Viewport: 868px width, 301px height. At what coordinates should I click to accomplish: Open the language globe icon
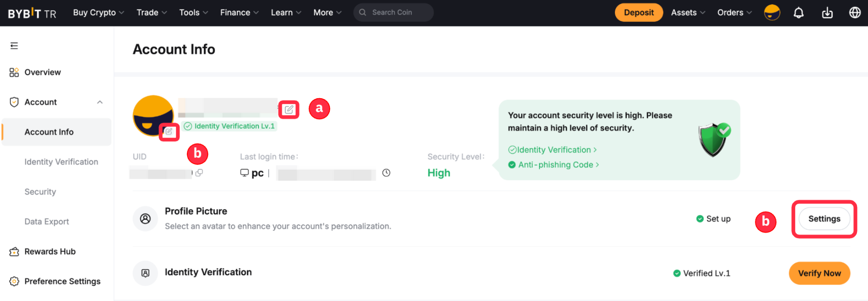click(x=855, y=13)
